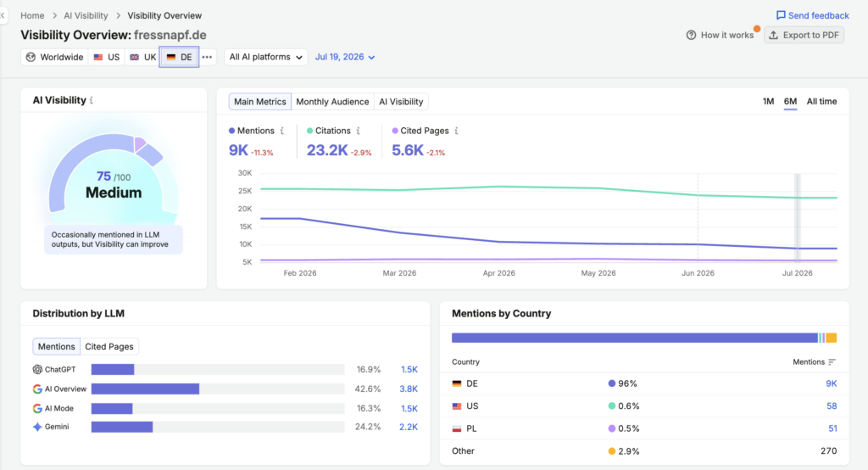The width and height of the screenshot is (868, 470).
Task: Click the sort icon next to Mentions column
Action: pyautogui.click(x=832, y=362)
